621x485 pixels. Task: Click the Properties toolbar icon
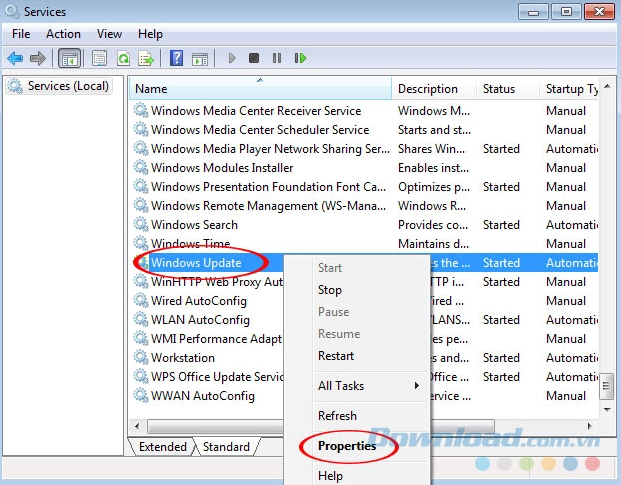point(99,59)
